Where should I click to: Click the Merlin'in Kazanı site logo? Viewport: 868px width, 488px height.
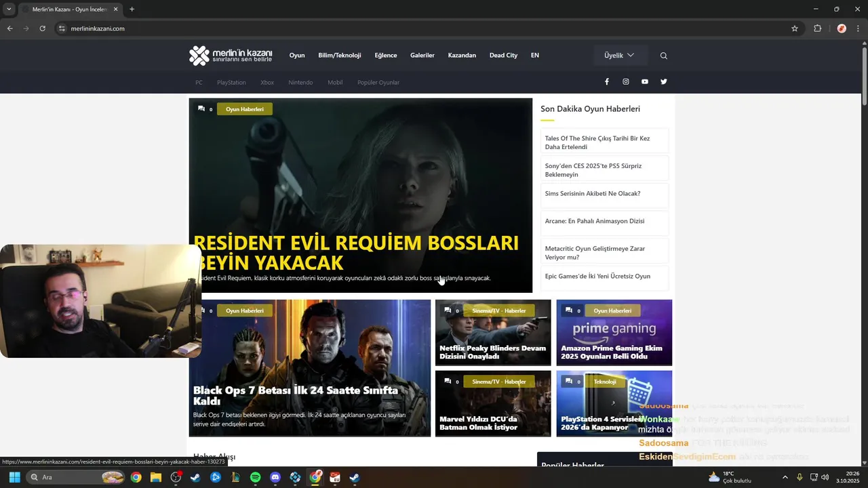(x=231, y=56)
